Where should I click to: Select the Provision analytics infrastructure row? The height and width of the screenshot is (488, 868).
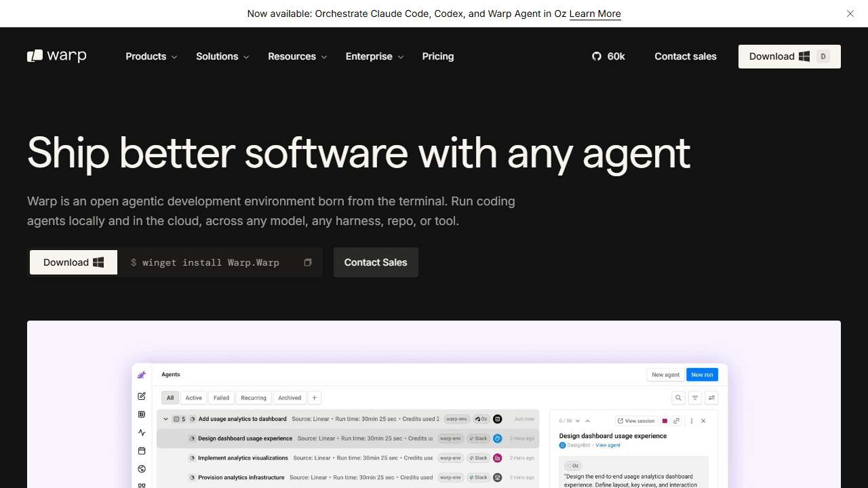348,478
